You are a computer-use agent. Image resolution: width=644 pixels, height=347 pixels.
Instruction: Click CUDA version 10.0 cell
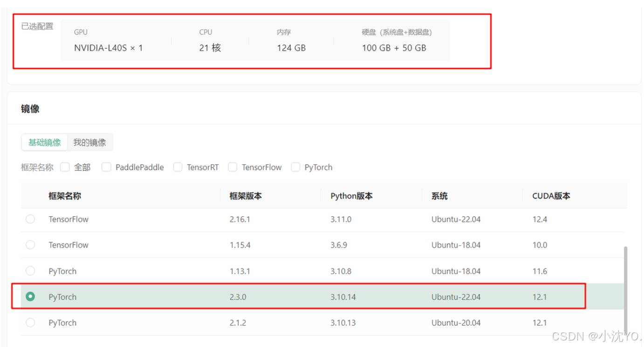[540, 245]
